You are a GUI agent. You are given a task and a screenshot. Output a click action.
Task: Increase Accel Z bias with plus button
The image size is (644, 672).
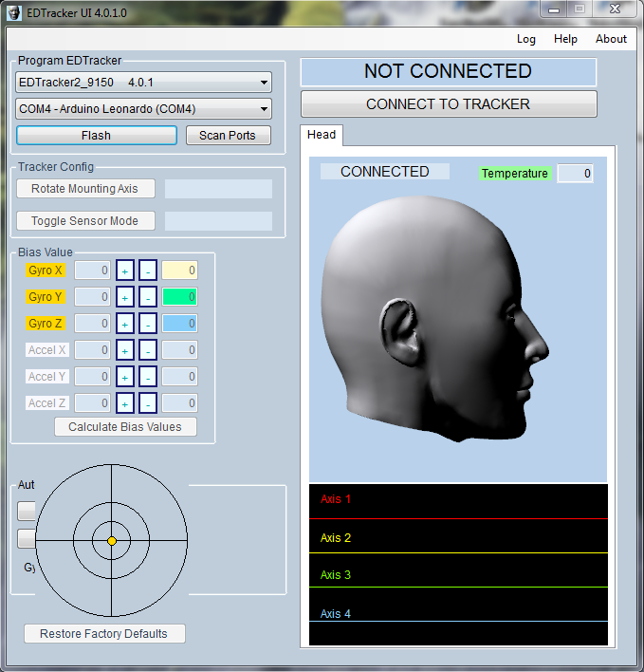pos(125,403)
